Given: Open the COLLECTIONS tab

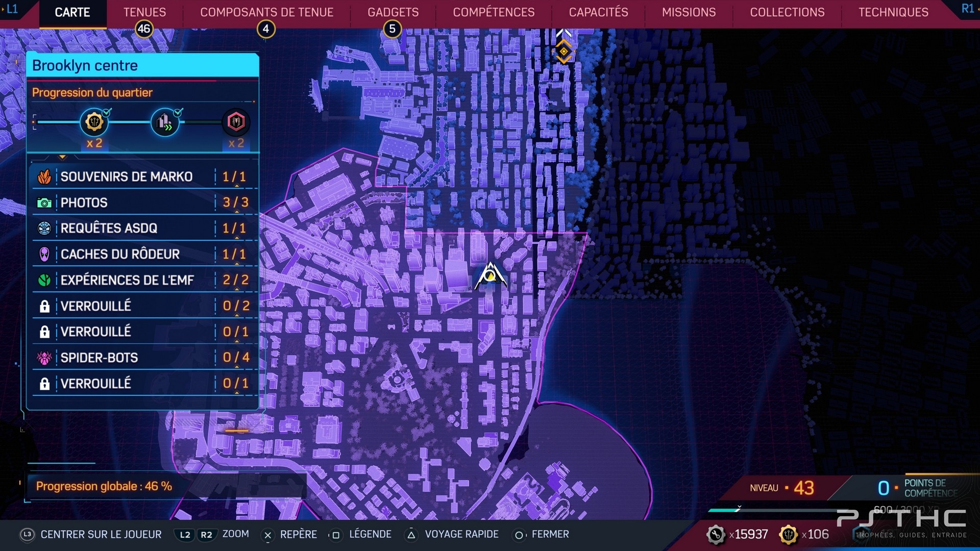Looking at the screenshot, I should (x=787, y=12).
